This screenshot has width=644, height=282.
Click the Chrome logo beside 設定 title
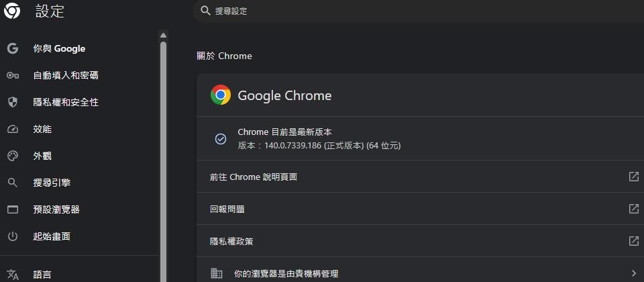click(x=12, y=11)
